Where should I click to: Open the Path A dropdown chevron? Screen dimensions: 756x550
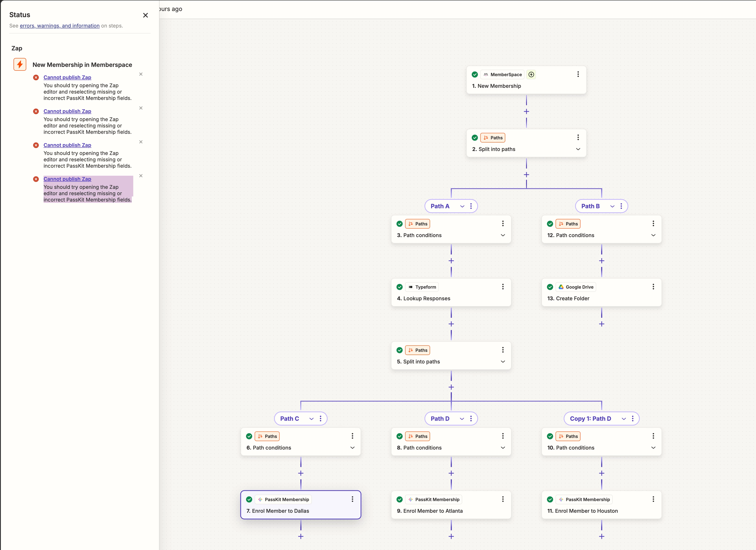(462, 206)
